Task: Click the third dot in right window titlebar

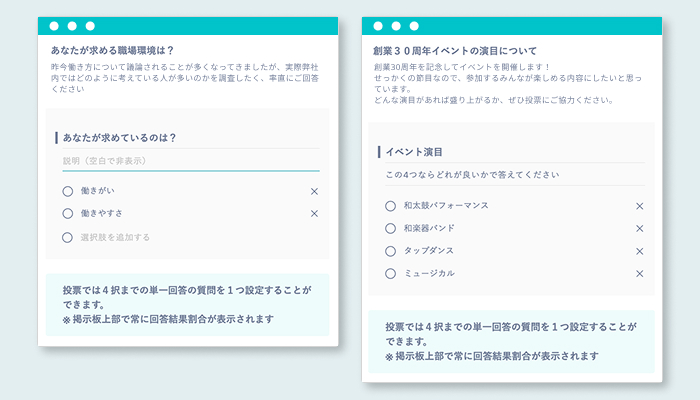Action: (x=413, y=26)
